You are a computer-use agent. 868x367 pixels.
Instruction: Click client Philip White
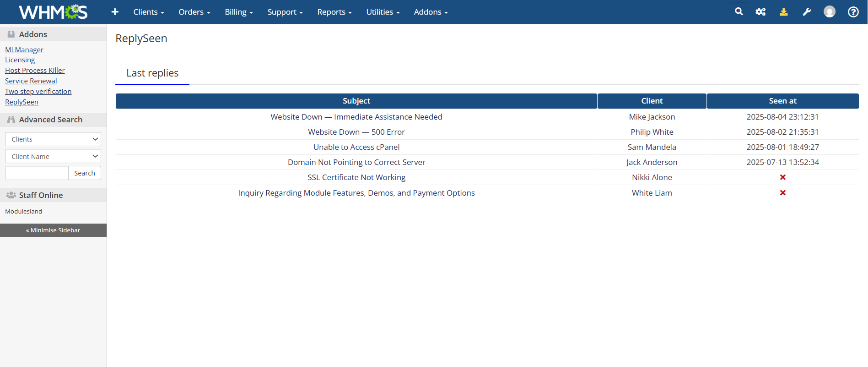(x=652, y=132)
